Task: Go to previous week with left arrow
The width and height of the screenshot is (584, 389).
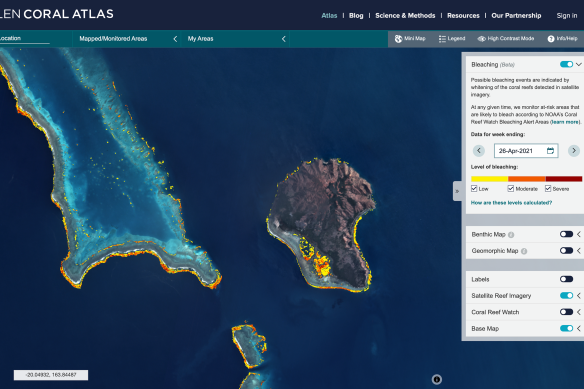Action: pyautogui.click(x=479, y=151)
